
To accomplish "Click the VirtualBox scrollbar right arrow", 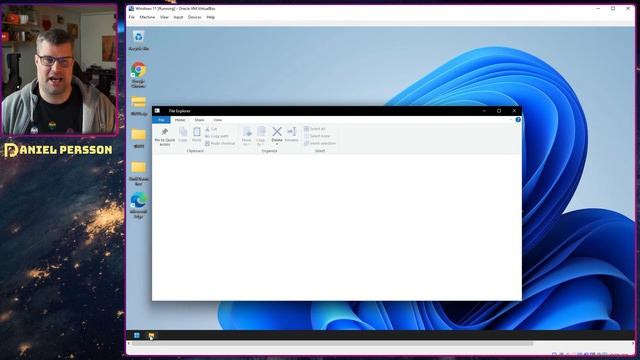I will click(633, 344).
